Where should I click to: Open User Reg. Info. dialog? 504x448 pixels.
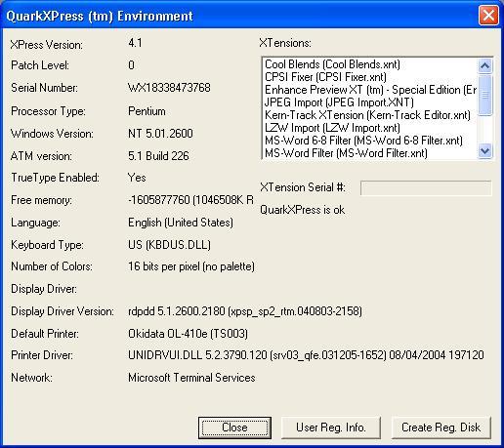pos(331,428)
